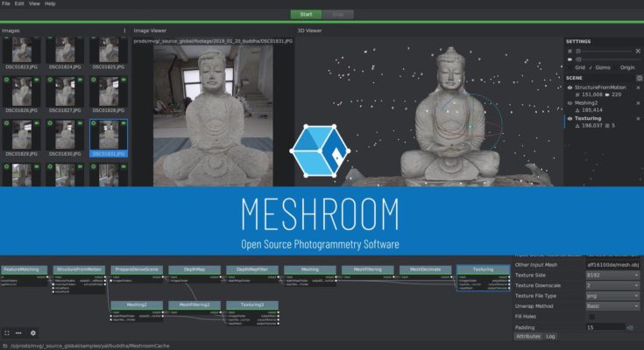Open the Unwrap Method dropdown

click(x=612, y=306)
